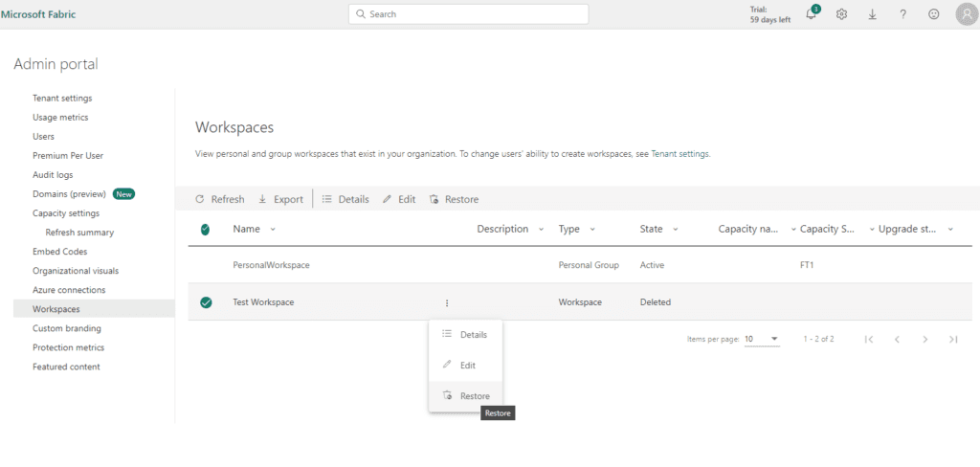Click the feedback smiley face icon

(x=934, y=14)
